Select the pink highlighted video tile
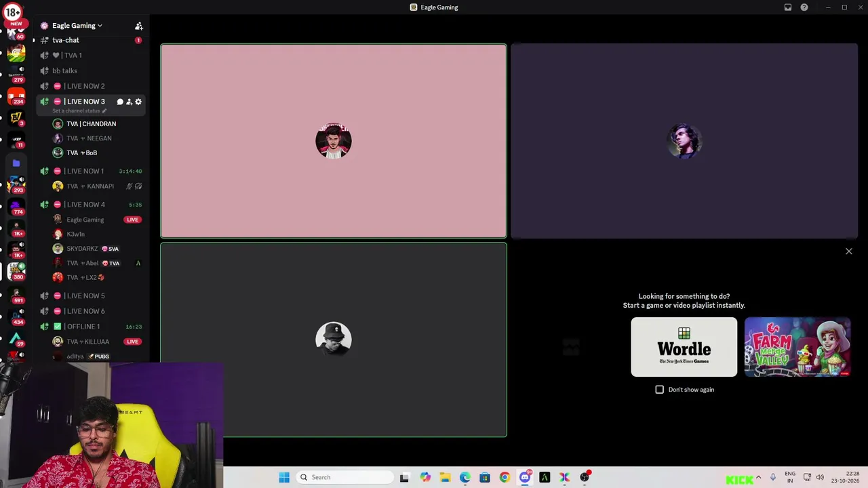The width and height of the screenshot is (868, 488). pos(334,141)
